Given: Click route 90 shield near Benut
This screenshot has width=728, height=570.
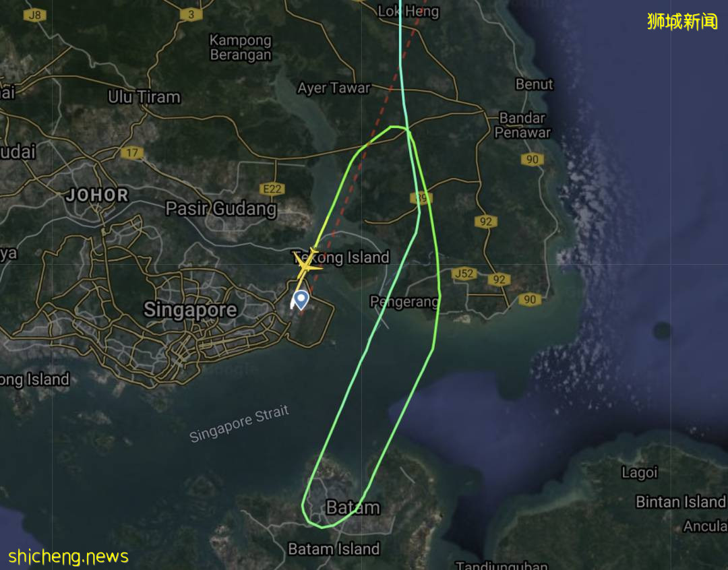Looking at the screenshot, I should click(532, 160).
